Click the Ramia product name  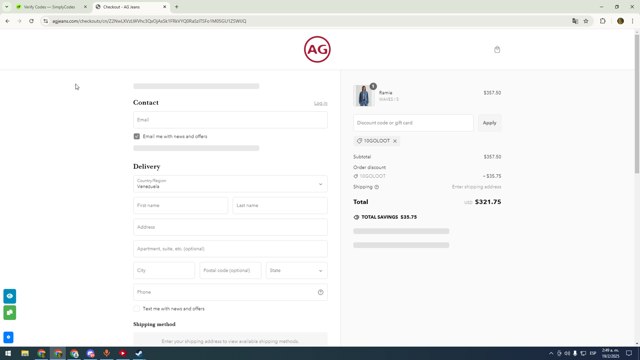tap(385, 93)
